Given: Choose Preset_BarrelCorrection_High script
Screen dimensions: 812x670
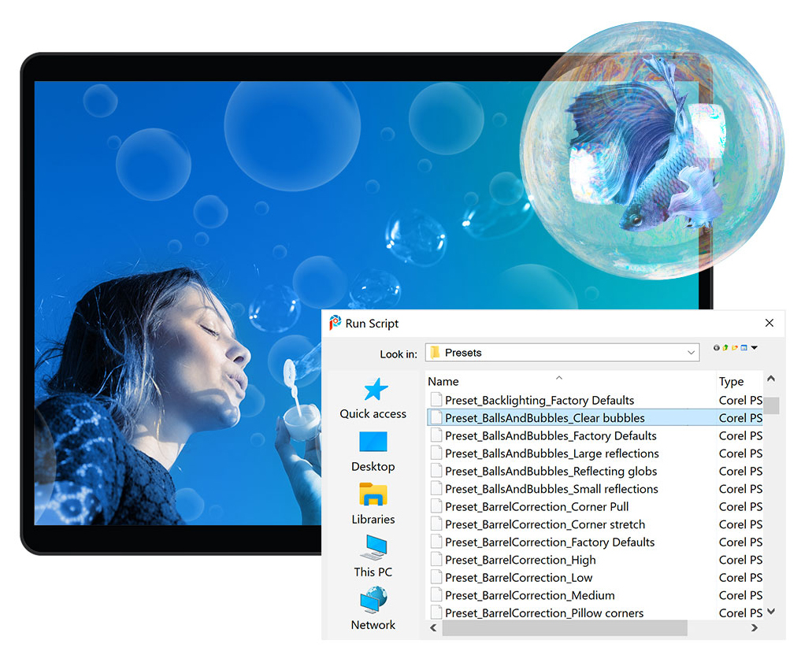Looking at the screenshot, I should [x=596, y=560].
